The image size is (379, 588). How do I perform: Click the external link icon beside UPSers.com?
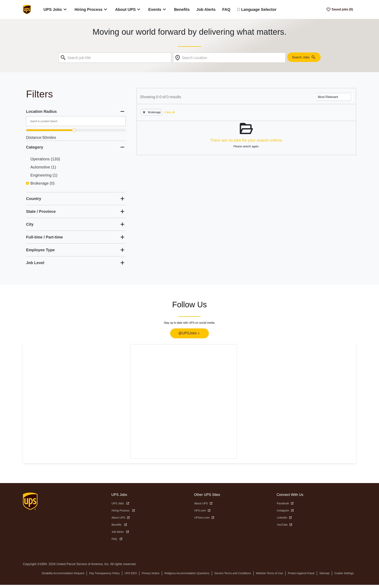(213, 518)
